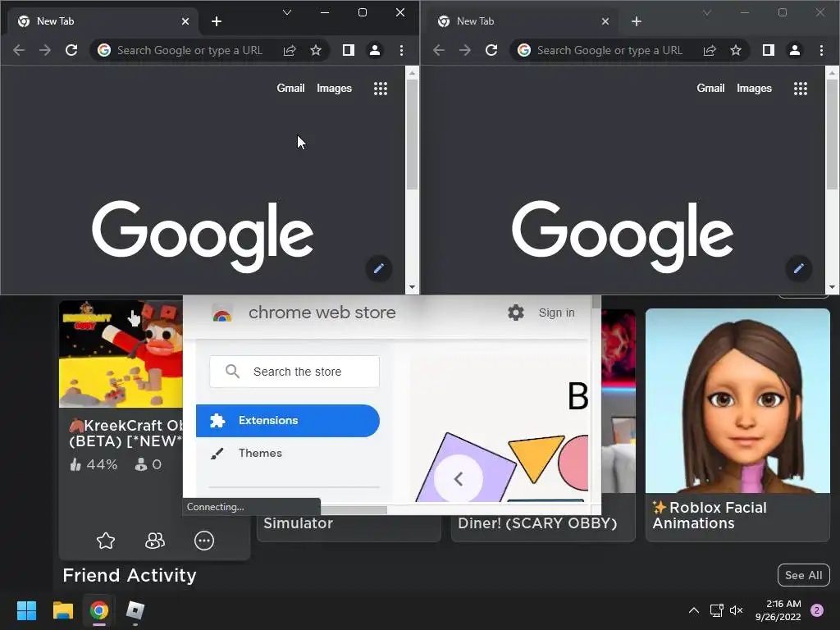
Task: Open Images link in right window
Action: tap(754, 89)
